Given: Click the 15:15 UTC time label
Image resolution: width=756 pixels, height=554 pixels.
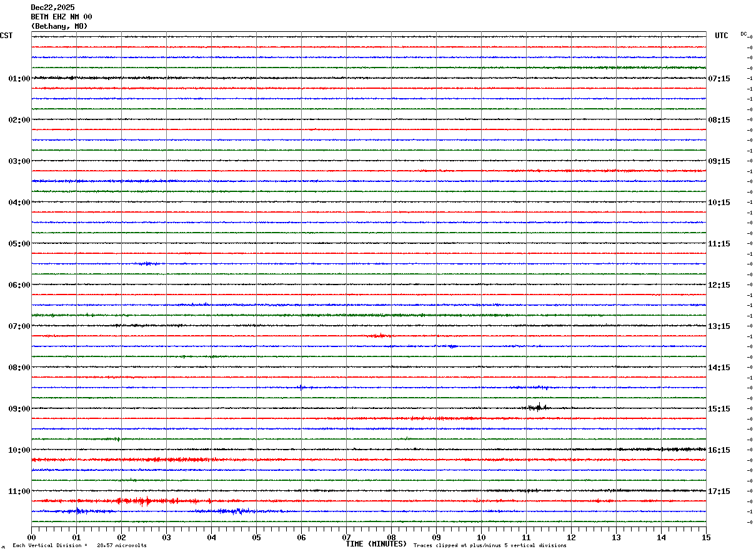Looking at the screenshot, I should [719, 409].
